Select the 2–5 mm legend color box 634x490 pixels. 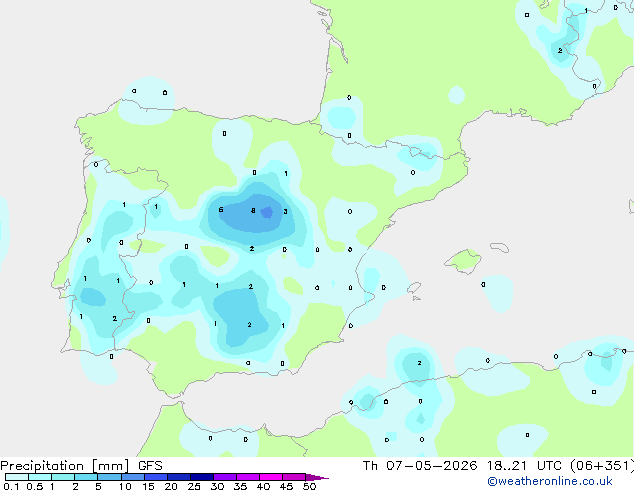pos(86,477)
